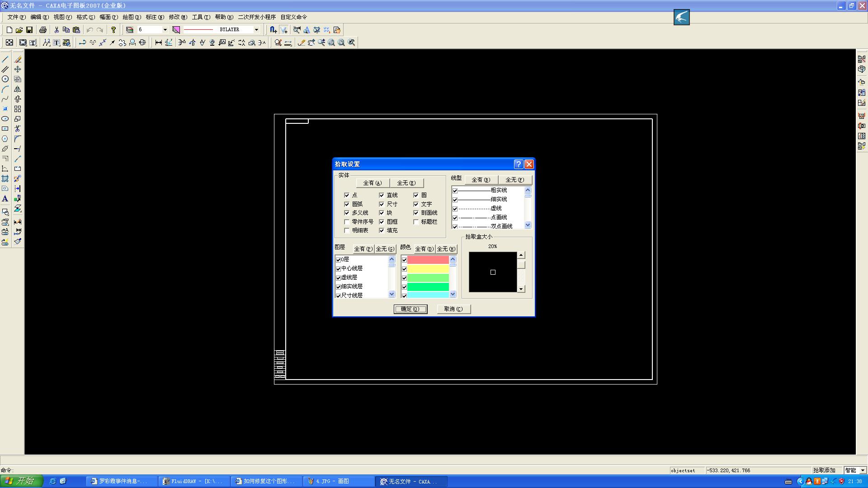
Task: Enable the 标题栏 checkbox
Action: pyautogui.click(x=416, y=222)
